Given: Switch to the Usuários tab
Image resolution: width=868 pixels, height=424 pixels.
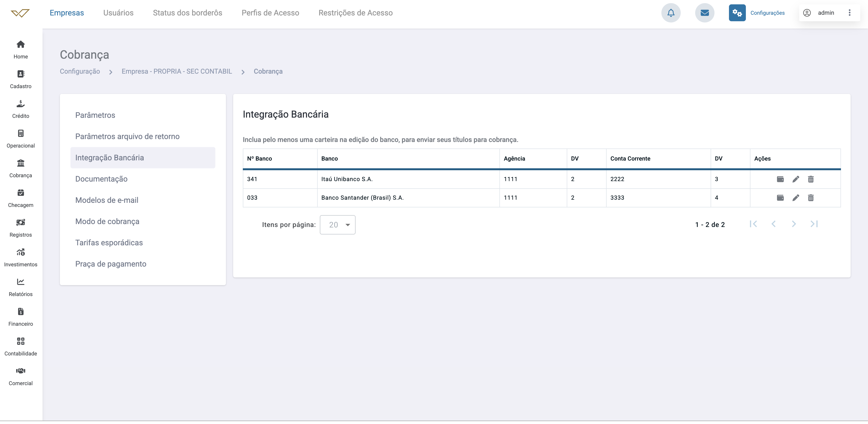Looking at the screenshot, I should 118,13.
